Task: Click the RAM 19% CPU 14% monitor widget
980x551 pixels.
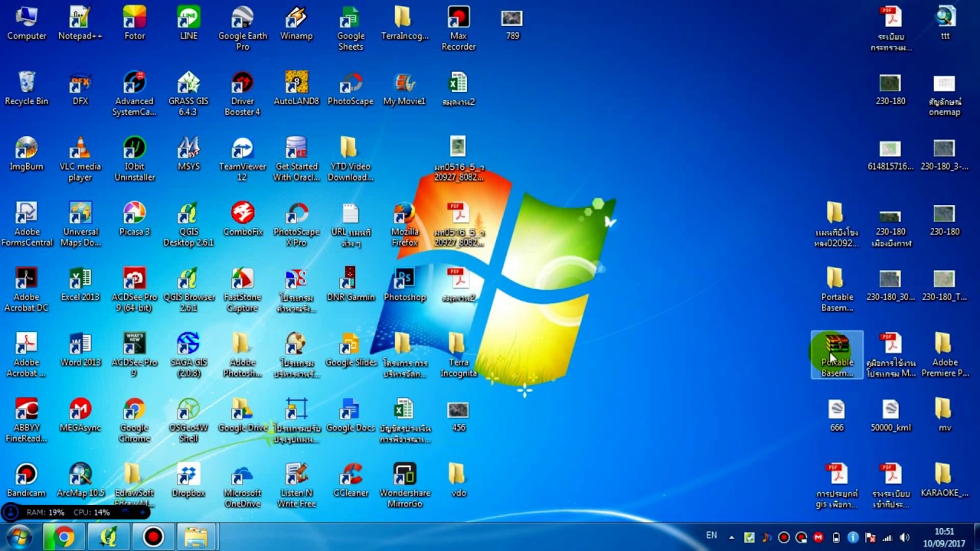Action: coord(75,512)
